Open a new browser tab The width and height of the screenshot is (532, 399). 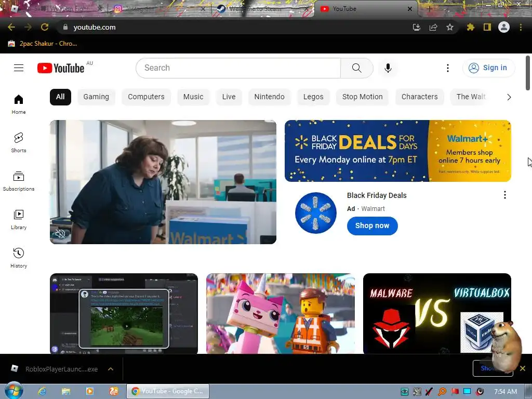[x=429, y=9]
